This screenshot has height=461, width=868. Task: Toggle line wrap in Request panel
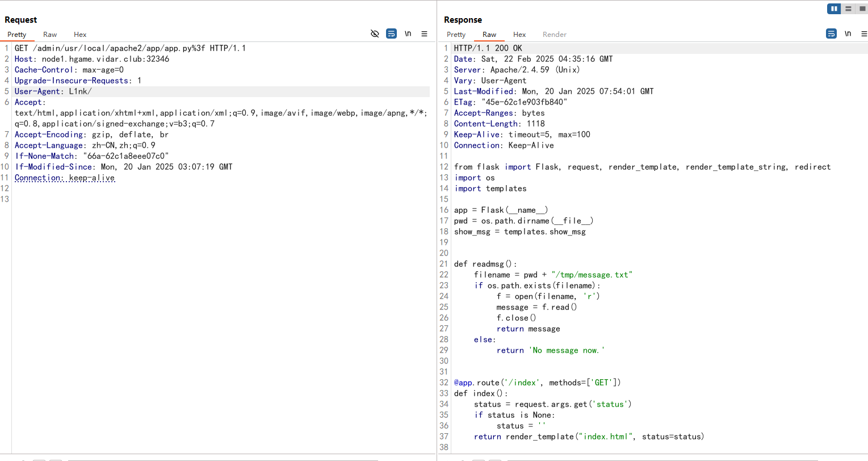click(x=391, y=34)
